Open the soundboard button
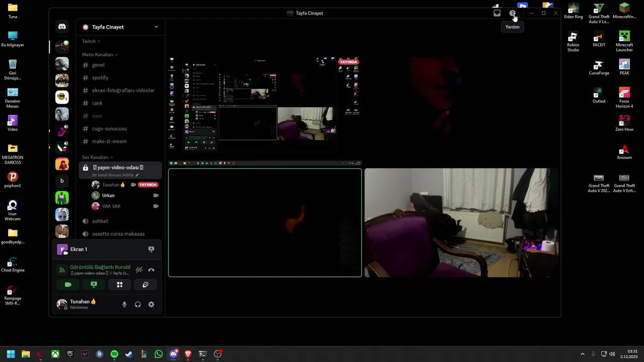Viewport: 644px width, 362px height. [x=145, y=285]
